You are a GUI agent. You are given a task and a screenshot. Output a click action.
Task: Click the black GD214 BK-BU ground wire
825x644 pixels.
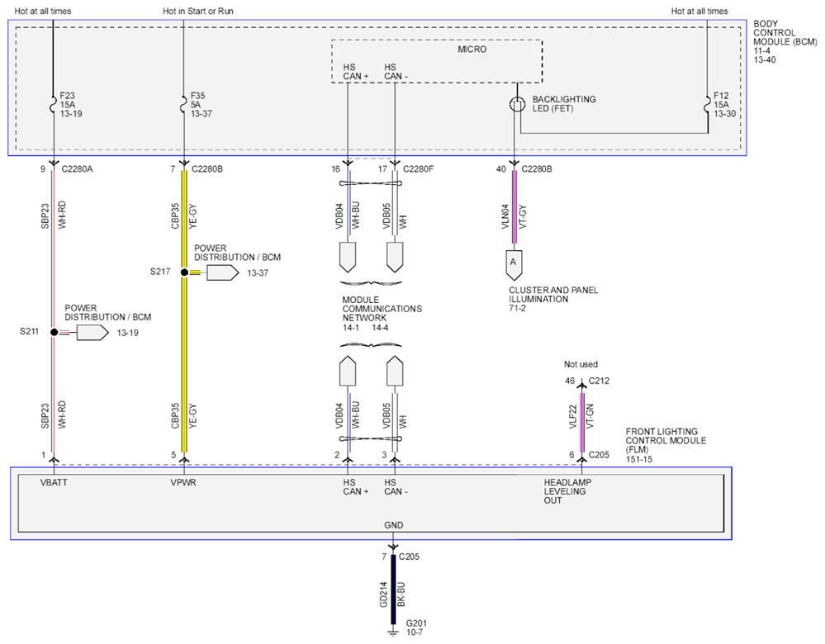click(x=393, y=589)
